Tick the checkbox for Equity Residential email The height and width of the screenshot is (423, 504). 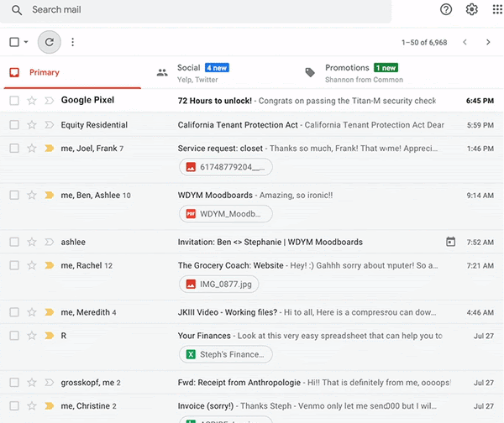click(x=14, y=125)
